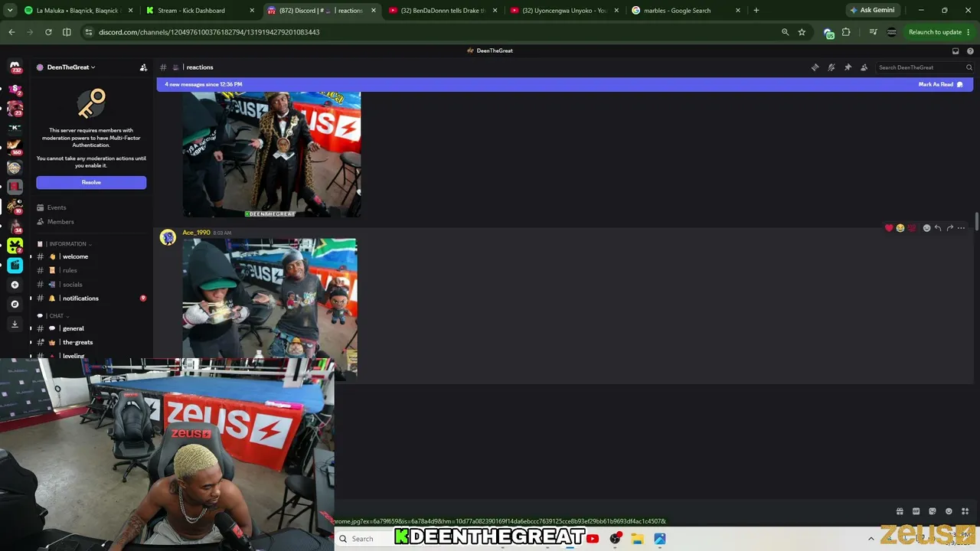Open the top image with leopard coat man
Screen dimensions: 980x551
pos(272,155)
